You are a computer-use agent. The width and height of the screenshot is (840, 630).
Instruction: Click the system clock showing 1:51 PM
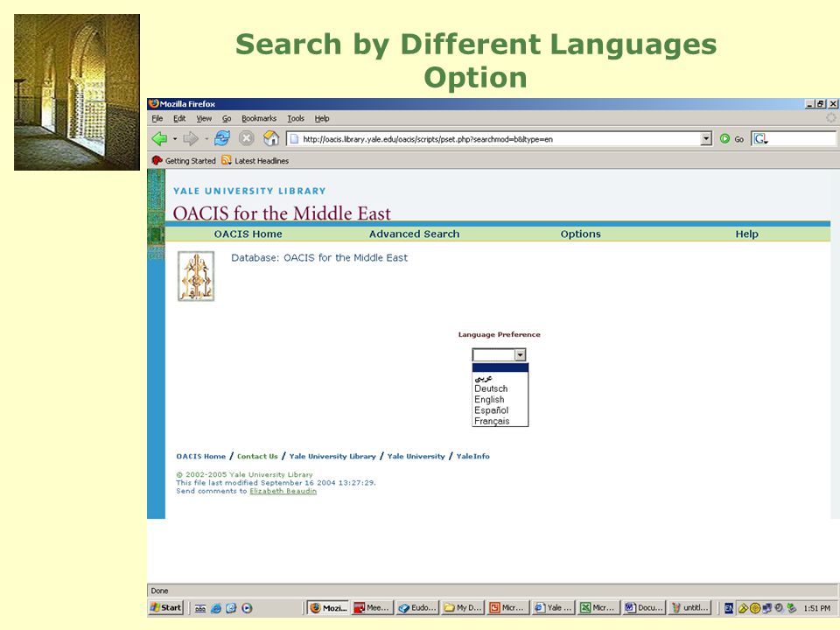click(x=816, y=608)
